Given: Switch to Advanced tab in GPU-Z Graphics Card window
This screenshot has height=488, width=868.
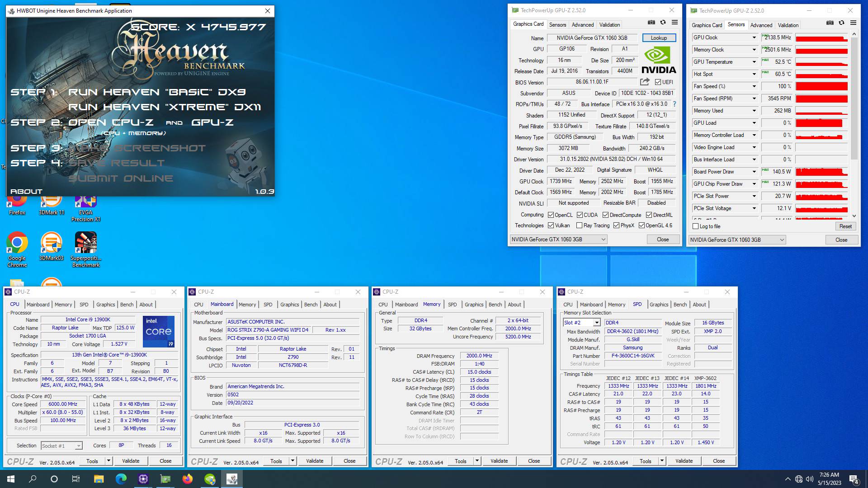Looking at the screenshot, I should click(x=582, y=25).
